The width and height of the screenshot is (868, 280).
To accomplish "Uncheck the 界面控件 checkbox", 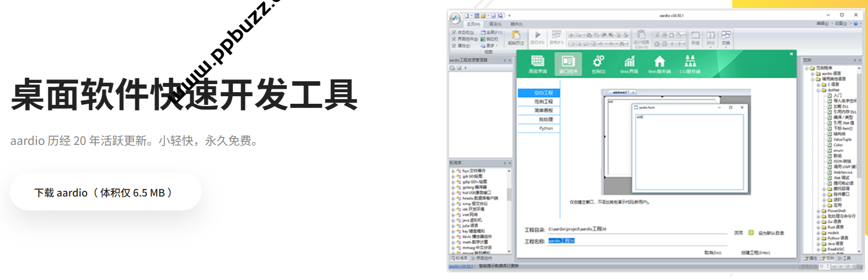I will click(x=454, y=39).
